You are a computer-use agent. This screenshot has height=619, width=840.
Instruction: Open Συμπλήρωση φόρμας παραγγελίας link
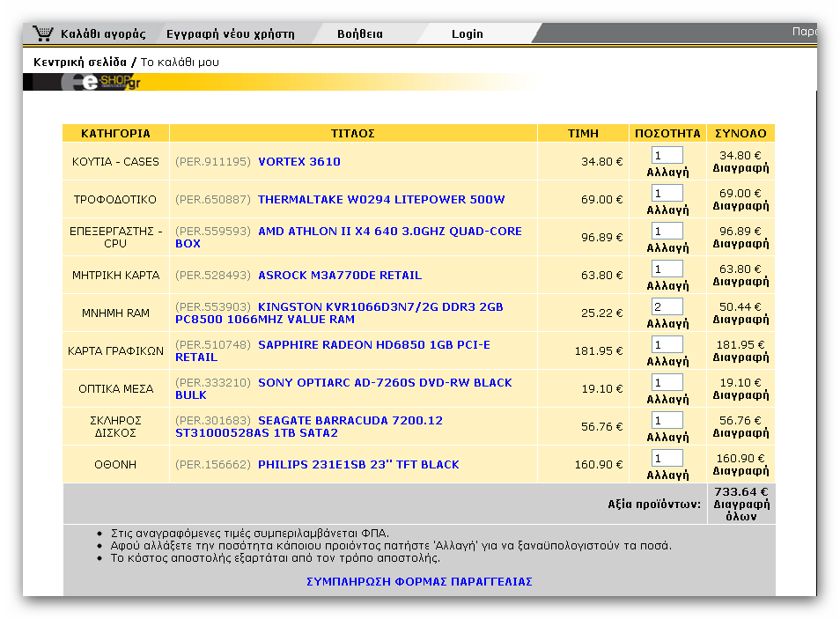coord(419,581)
